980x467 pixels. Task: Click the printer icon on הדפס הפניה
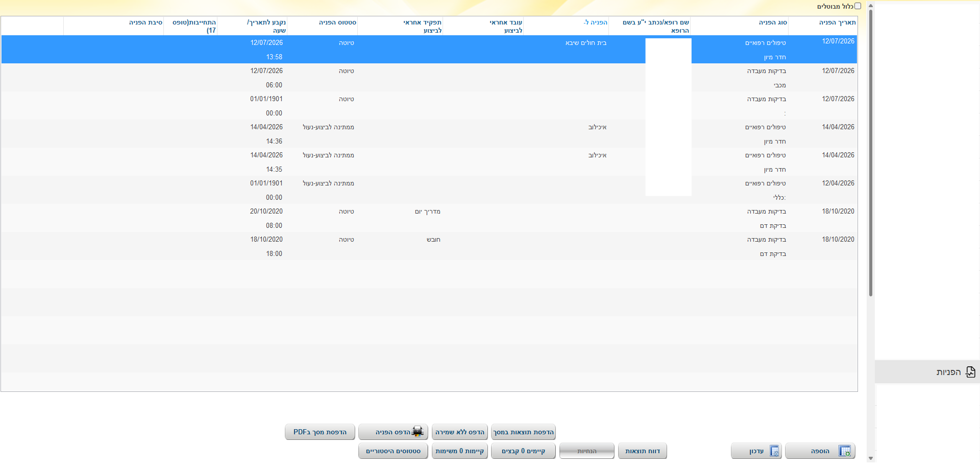[x=418, y=432]
